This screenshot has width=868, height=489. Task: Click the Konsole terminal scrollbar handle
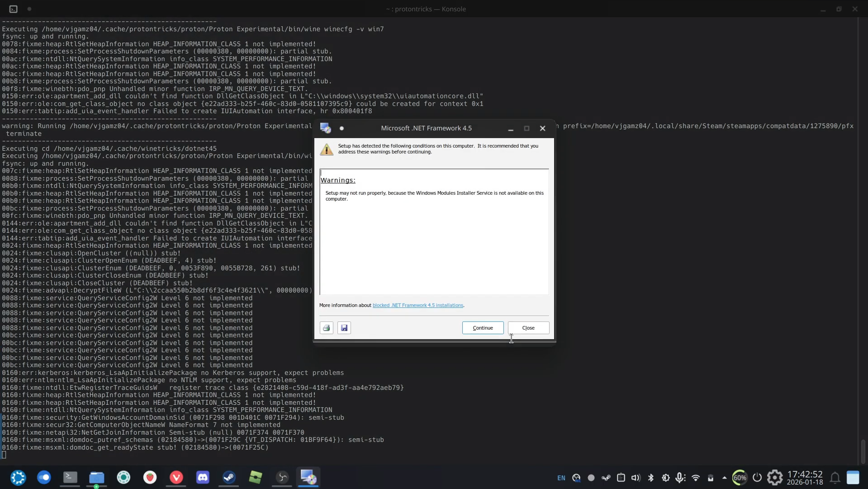(863, 451)
